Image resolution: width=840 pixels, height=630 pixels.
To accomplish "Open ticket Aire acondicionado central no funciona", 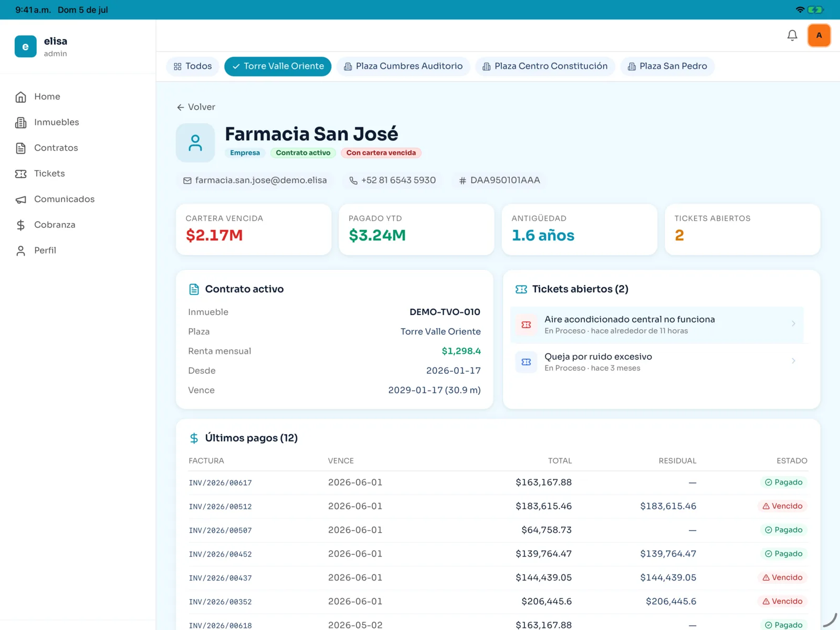I will 657,325.
